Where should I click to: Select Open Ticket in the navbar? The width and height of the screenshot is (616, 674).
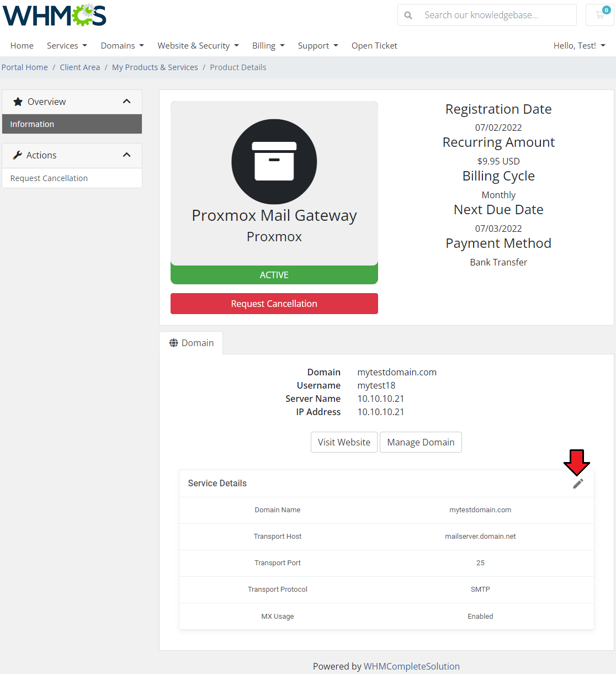click(x=374, y=46)
